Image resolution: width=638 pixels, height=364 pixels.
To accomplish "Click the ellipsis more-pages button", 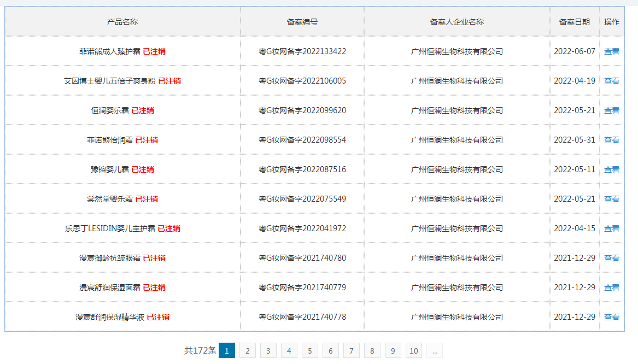I will coord(435,350).
